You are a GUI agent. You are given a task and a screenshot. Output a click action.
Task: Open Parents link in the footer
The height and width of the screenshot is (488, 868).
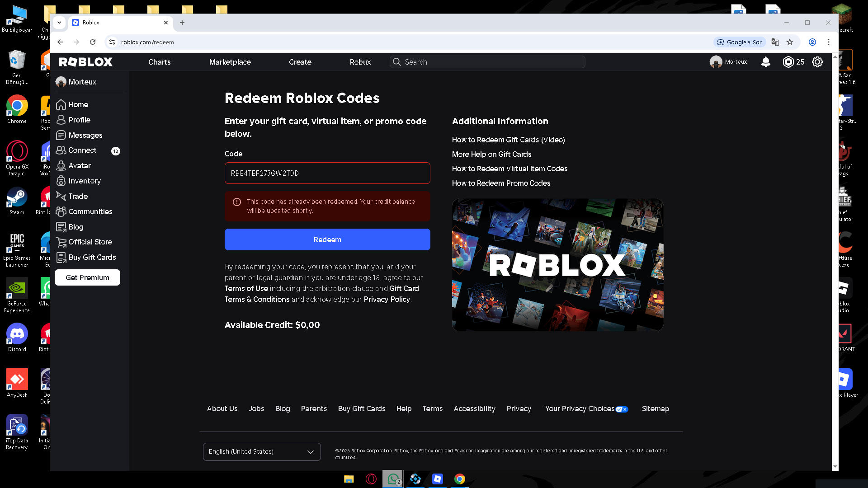point(314,409)
